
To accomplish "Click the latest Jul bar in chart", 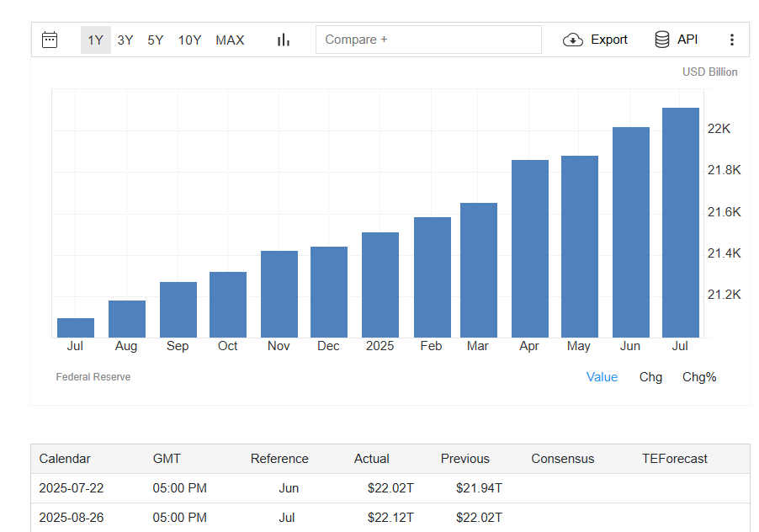I will (x=681, y=223).
